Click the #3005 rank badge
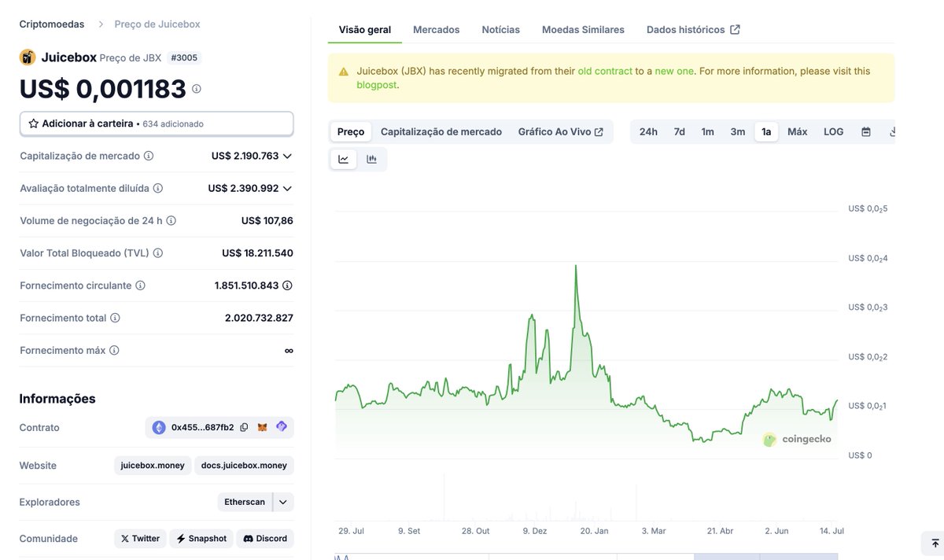Image resolution: width=944 pixels, height=560 pixels. pos(185,57)
